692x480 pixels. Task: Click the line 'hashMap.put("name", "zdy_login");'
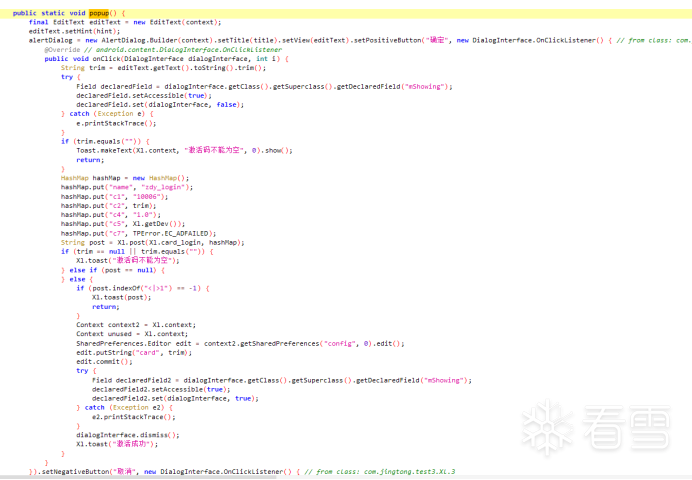tap(127, 187)
